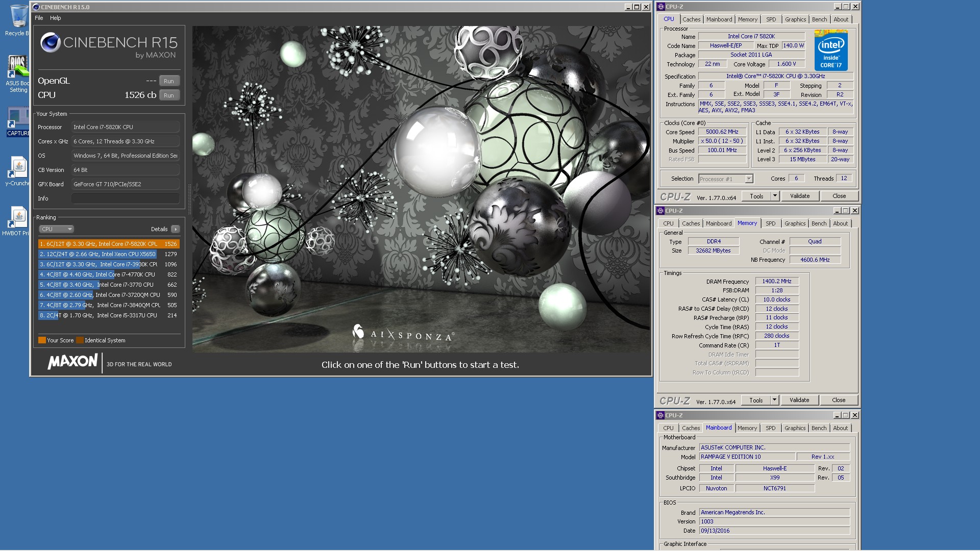The width and height of the screenshot is (980, 551).
Task: Click the DRAM Frequency value 1400.2 MHz
Action: click(x=777, y=281)
